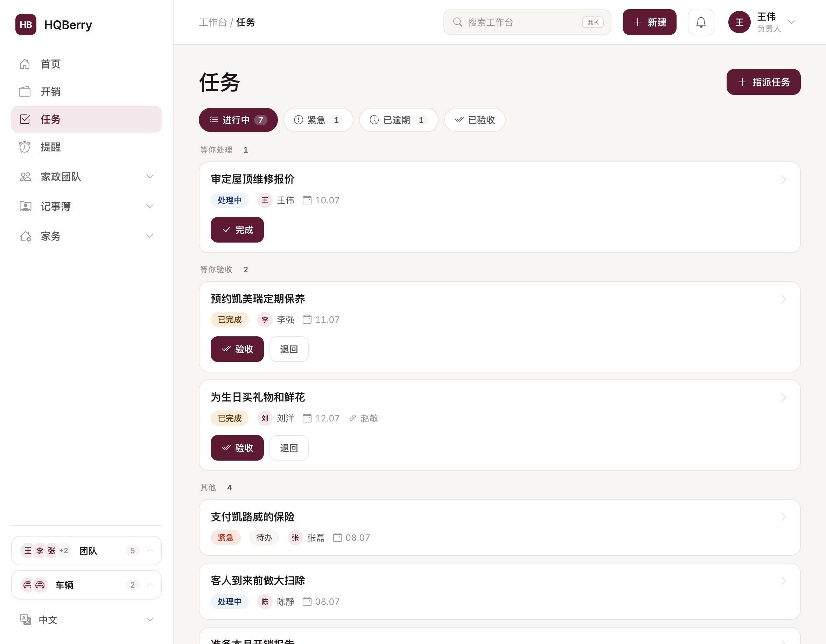826x644 pixels.
Task: Expand the 家政团队 menu chevron
Action: pyautogui.click(x=150, y=177)
